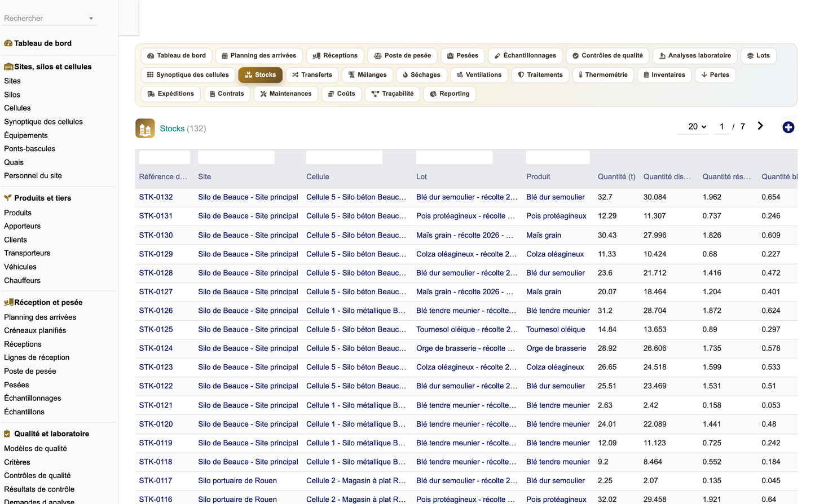Click the Inventaires clipboard icon
Screen dimensions: 815x504
(646, 75)
